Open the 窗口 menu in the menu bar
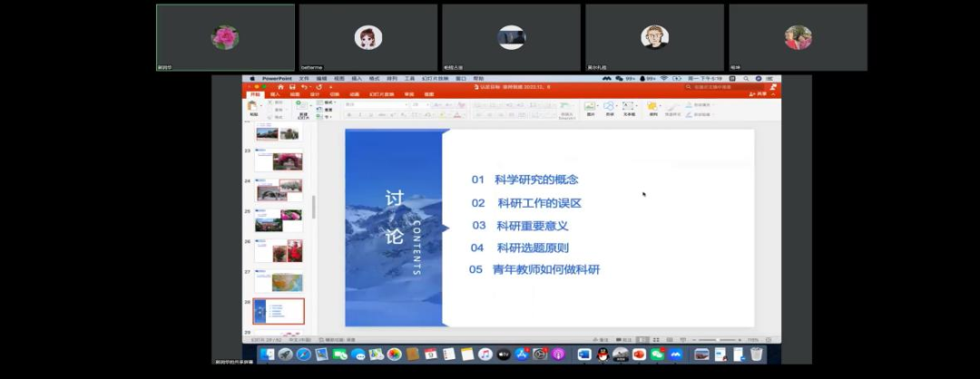This screenshot has height=379, width=980. [461, 79]
